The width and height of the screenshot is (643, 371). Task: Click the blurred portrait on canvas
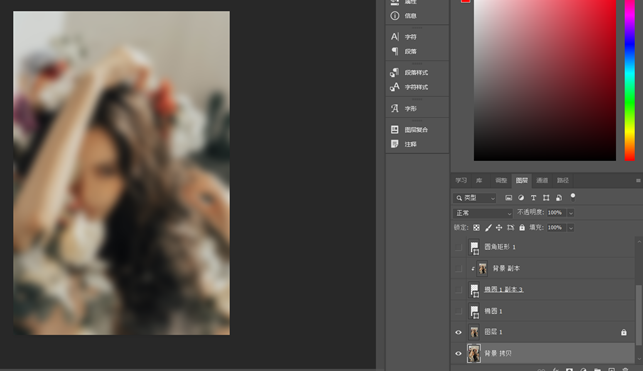pos(121,173)
